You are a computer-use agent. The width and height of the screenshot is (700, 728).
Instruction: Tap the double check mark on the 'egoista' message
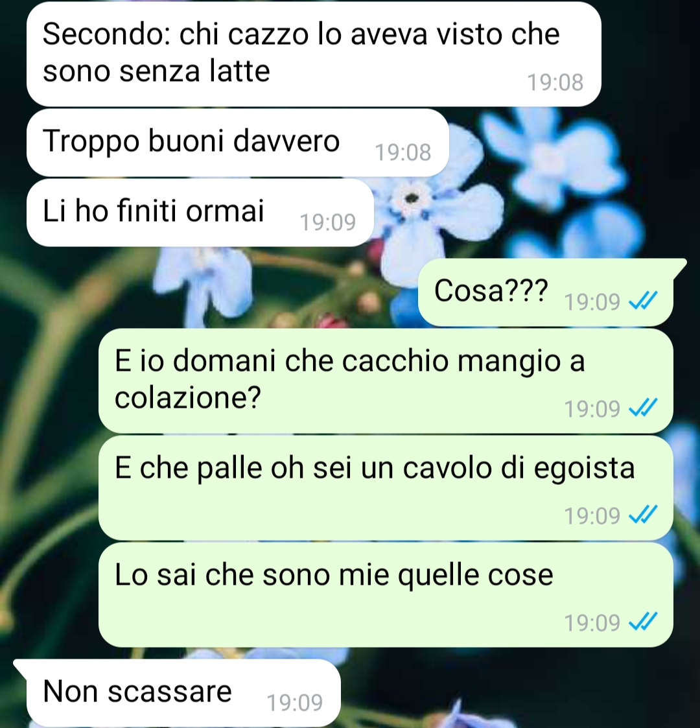[x=643, y=514]
